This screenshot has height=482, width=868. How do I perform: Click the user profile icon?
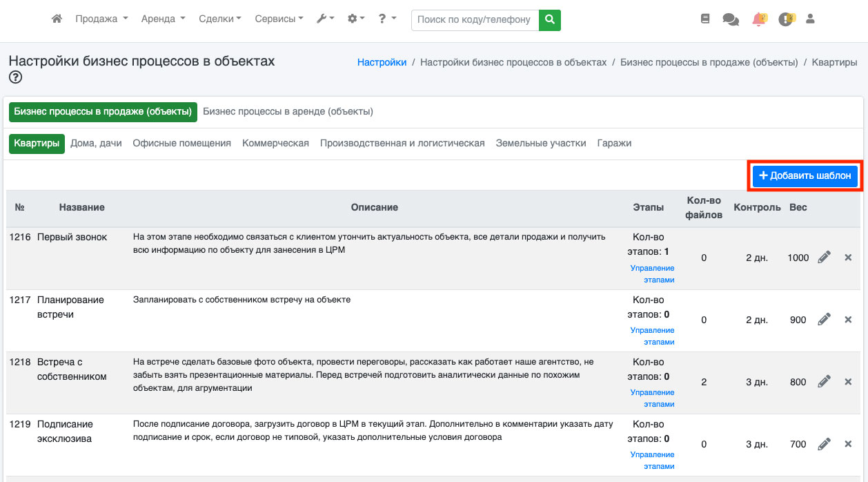pyautogui.click(x=810, y=19)
